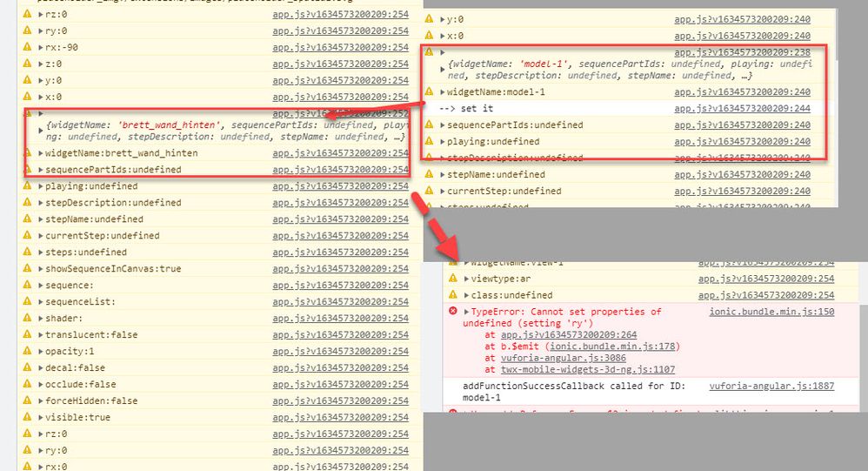
Task: Open ionic.bundle.min.js:178 stack trace link
Action: click(612, 347)
